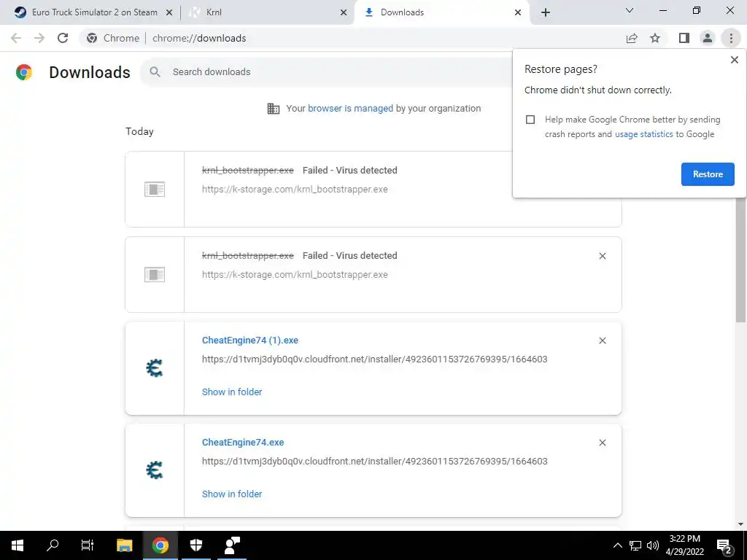Close the Krnl tab
This screenshot has height=560, width=747.
(x=344, y=12)
